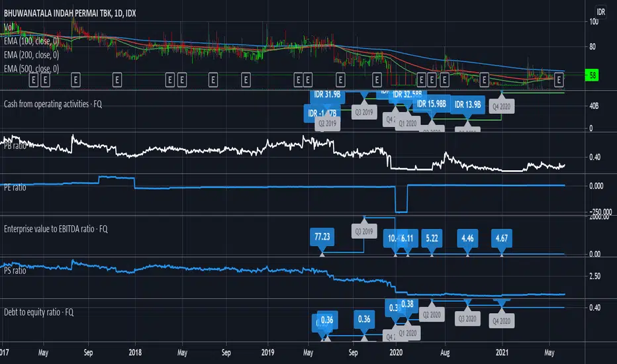Click the IDR 31.9B cash flow value tag

pos(327,95)
